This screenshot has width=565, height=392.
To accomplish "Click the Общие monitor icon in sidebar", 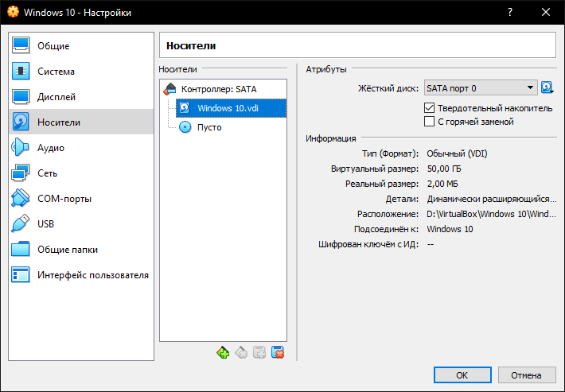I will point(21,45).
